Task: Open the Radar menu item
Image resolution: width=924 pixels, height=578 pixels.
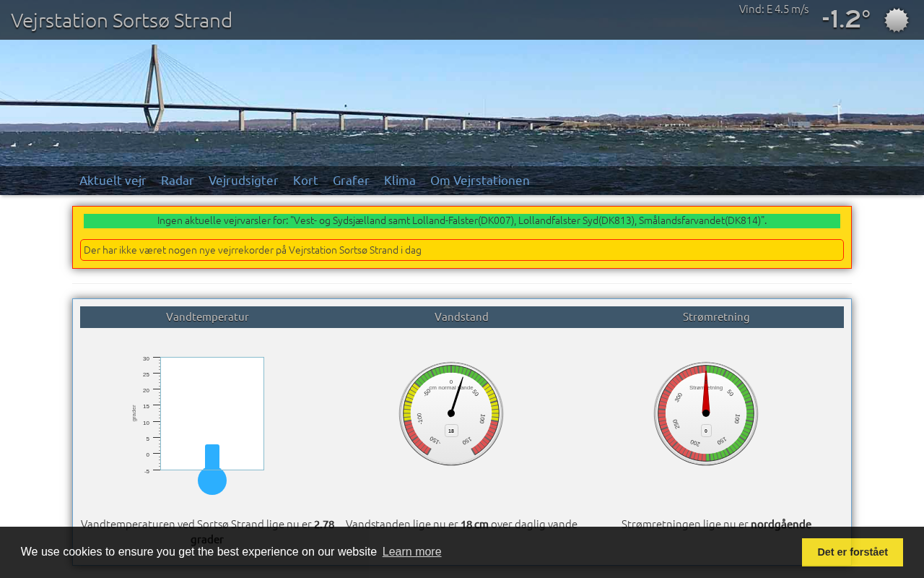Action: 178,181
